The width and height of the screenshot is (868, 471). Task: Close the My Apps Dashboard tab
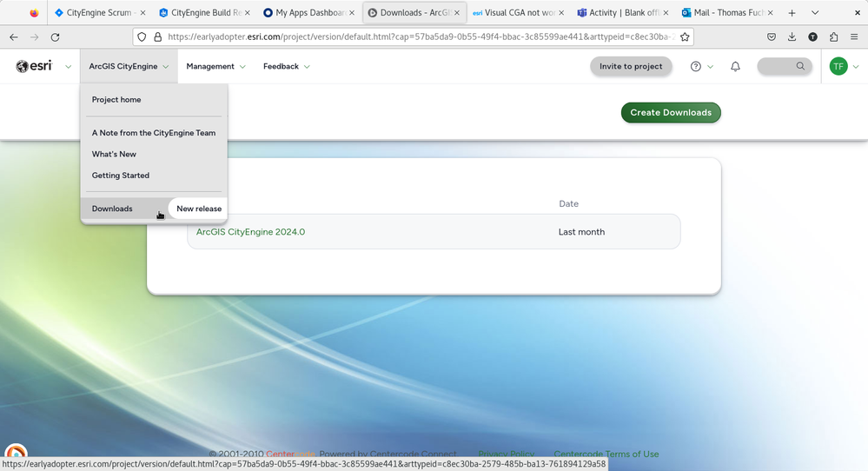click(352, 13)
